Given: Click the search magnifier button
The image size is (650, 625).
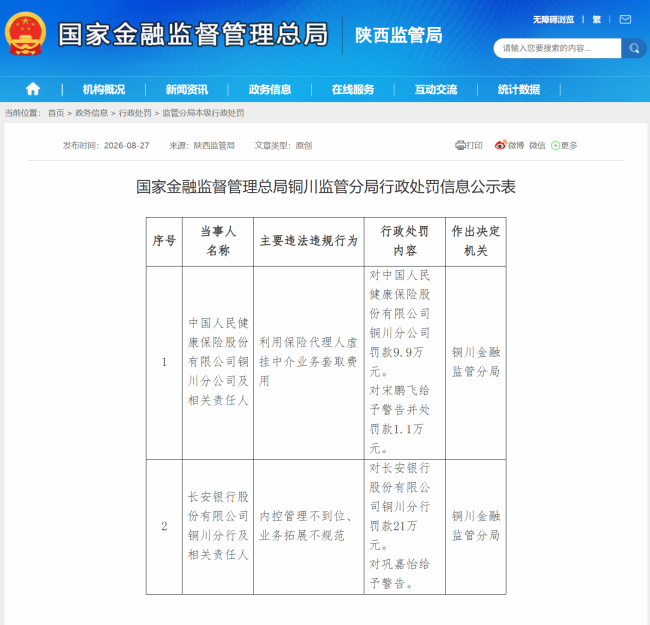Looking at the screenshot, I should click(634, 48).
